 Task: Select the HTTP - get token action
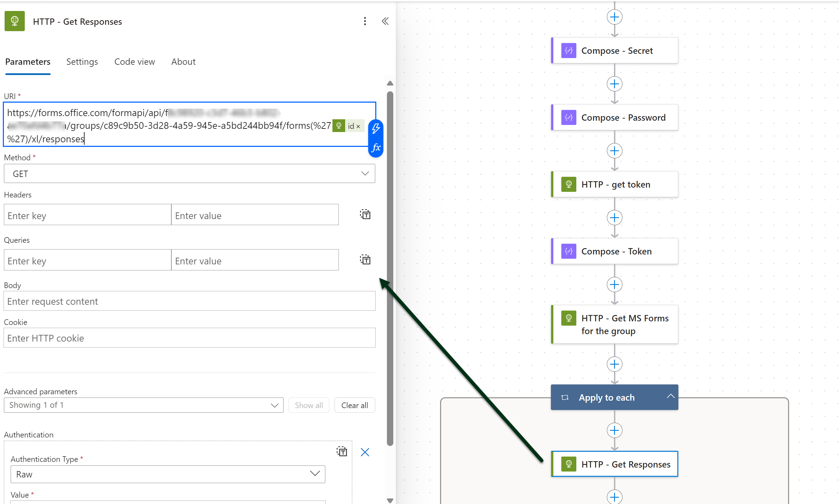pyautogui.click(x=615, y=184)
